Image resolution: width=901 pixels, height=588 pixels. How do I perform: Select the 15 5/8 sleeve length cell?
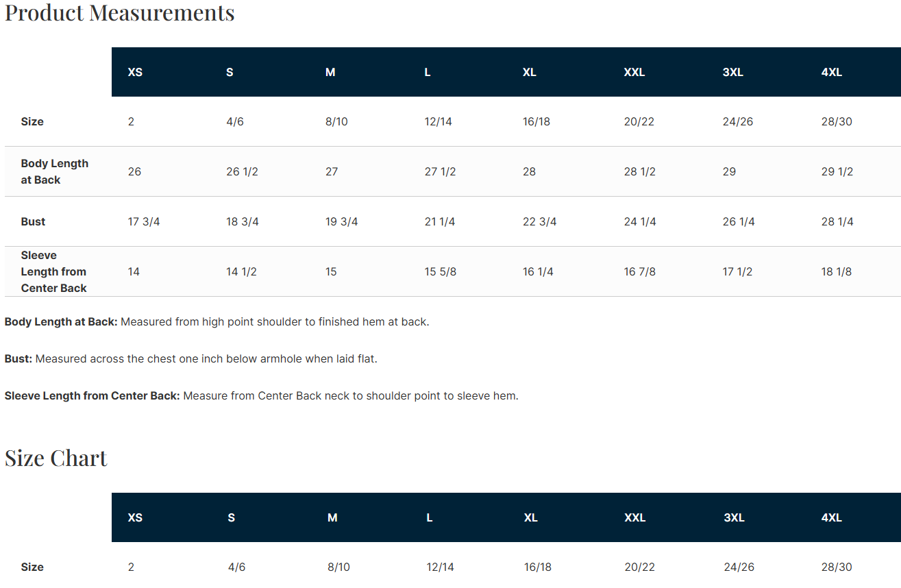coord(441,271)
